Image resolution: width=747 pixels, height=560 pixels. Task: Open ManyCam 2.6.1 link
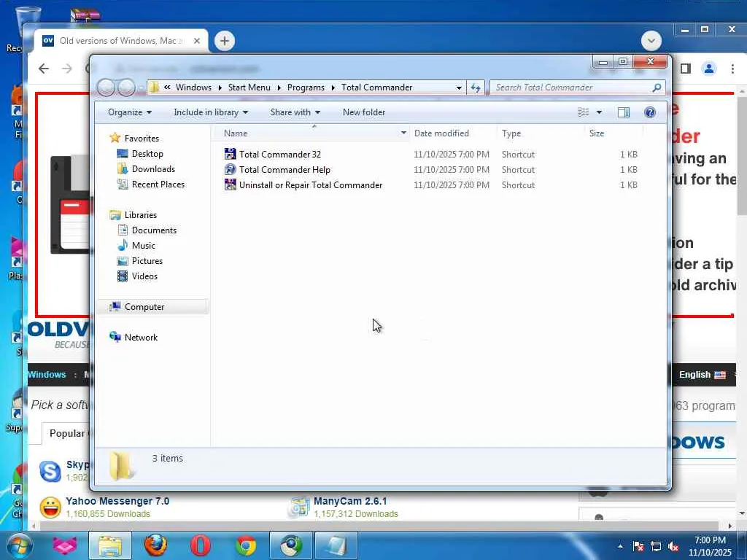[x=350, y=501]
